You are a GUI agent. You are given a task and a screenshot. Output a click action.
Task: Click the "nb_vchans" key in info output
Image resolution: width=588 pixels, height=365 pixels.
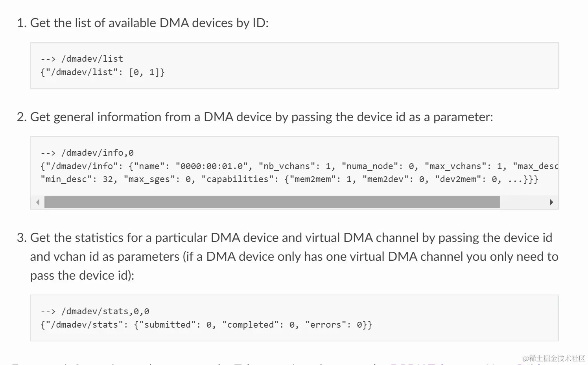[x=287, y=166]
